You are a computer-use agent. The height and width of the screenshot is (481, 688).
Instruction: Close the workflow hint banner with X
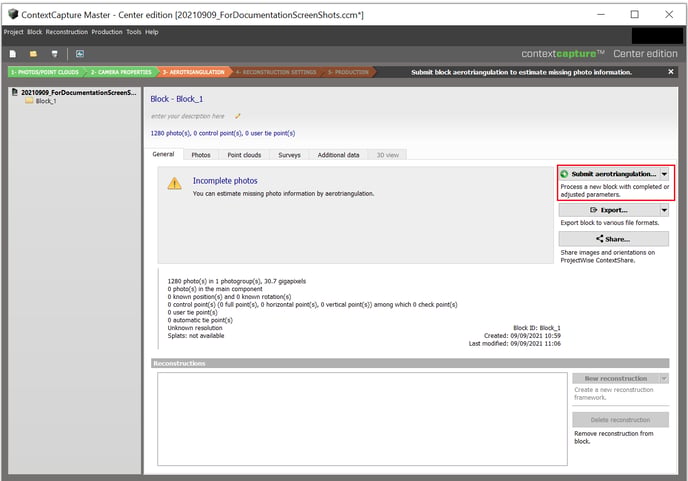coord(671,72)
